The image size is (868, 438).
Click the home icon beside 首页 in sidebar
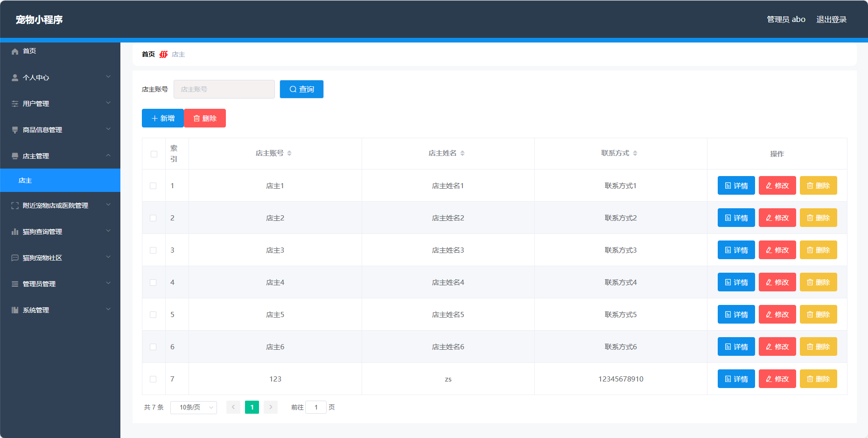click(x=15, y=51)
